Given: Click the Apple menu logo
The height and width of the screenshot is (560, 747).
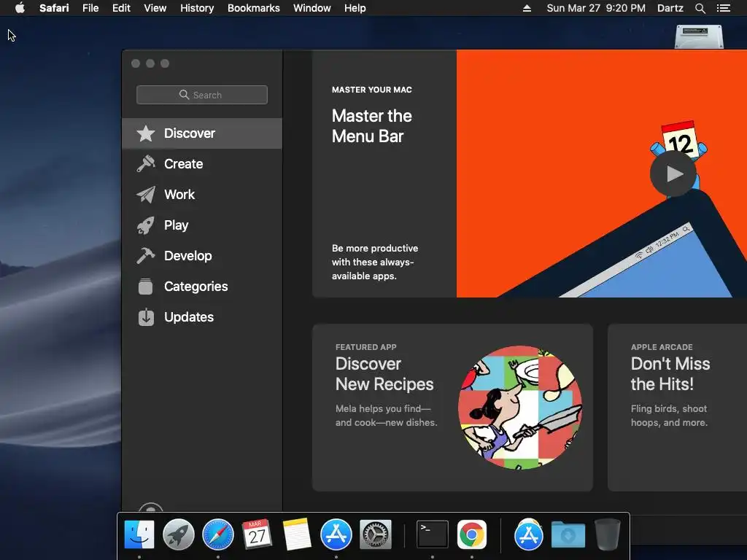Looking at the screenshot, I should coord(20,8).
